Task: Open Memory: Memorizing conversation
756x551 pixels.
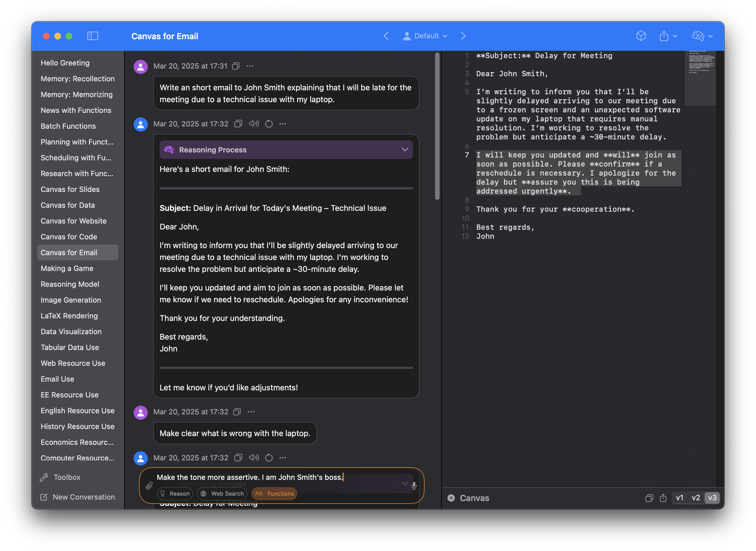Action: coord(78,95)
